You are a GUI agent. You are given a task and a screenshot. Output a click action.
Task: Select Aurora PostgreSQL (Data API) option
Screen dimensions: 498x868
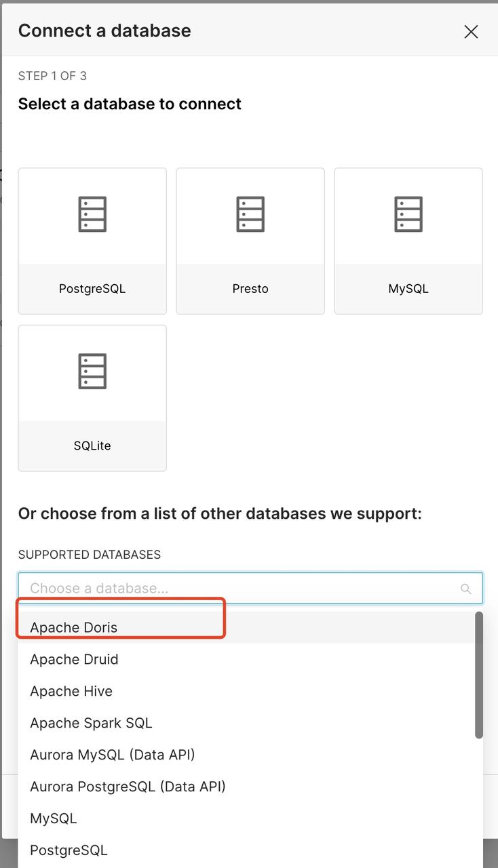click(x=128, y=787)
